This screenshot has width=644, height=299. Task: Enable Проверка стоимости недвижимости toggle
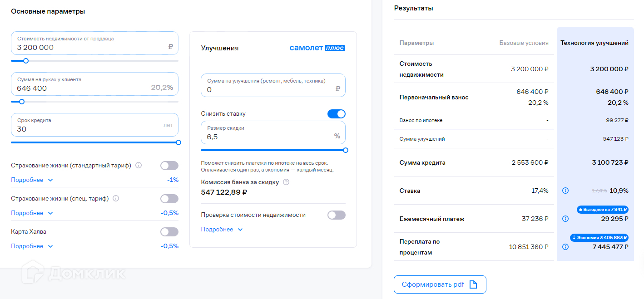pos(336,215)
